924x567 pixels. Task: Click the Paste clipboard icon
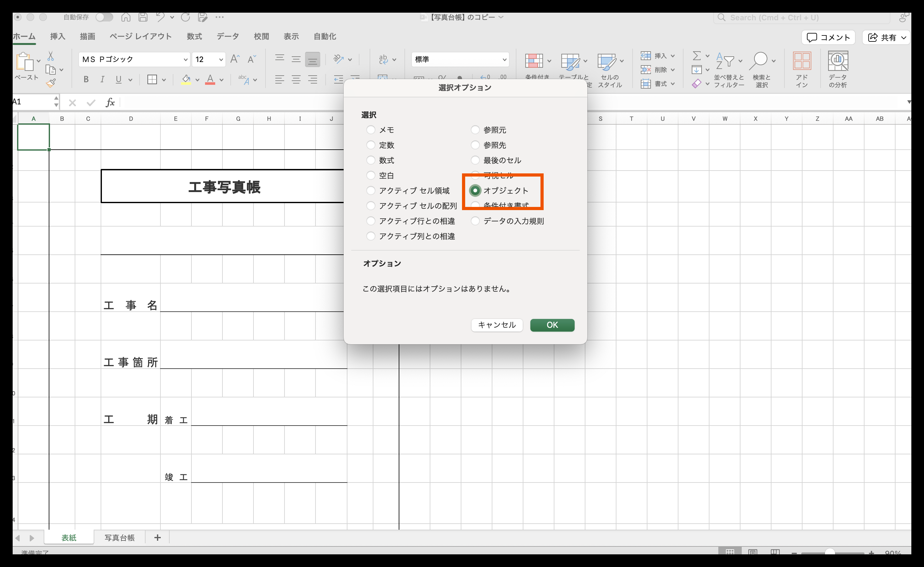point(24,61)
